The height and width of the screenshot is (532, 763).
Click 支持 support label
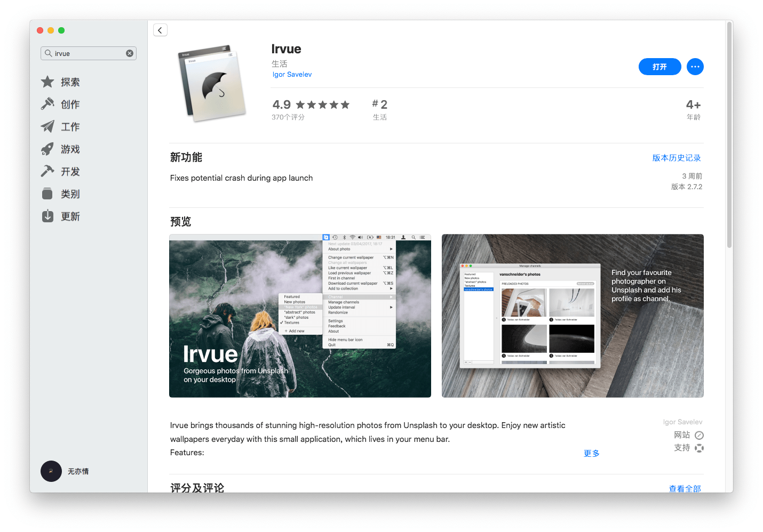point(682,448)
